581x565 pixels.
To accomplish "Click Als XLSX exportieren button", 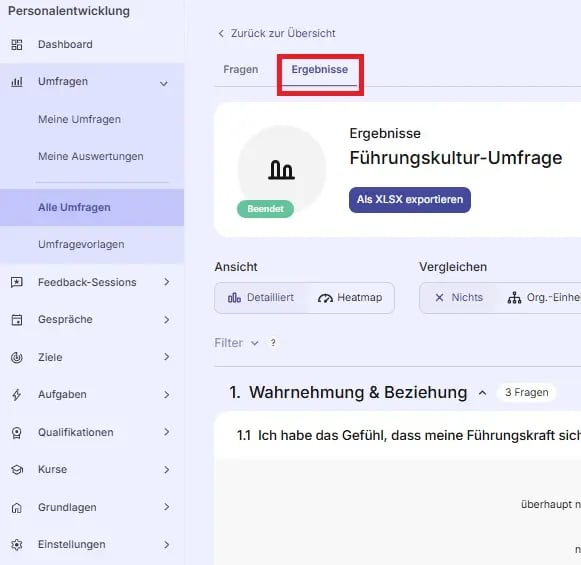I will coord(410,200).
